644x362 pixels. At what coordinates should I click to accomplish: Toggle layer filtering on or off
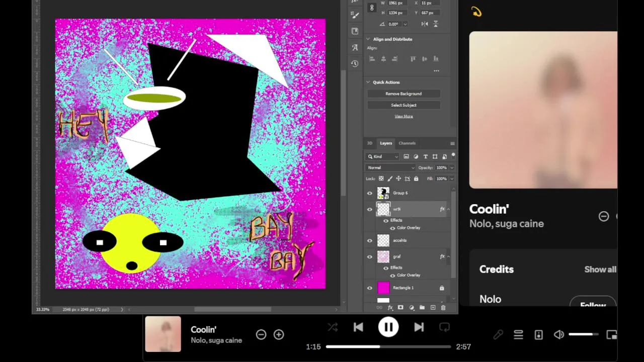point(453,155)
